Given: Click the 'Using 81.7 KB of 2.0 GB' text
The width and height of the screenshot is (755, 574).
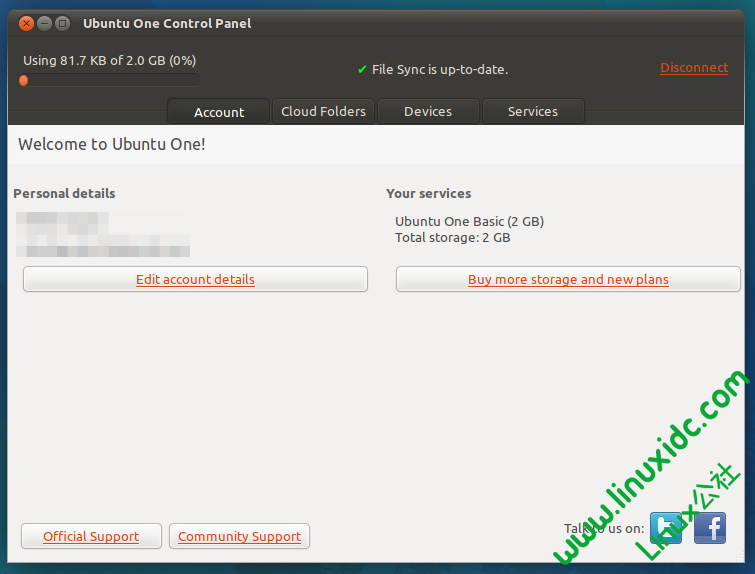Looking at the screenshot, I should tap(109, 61).
